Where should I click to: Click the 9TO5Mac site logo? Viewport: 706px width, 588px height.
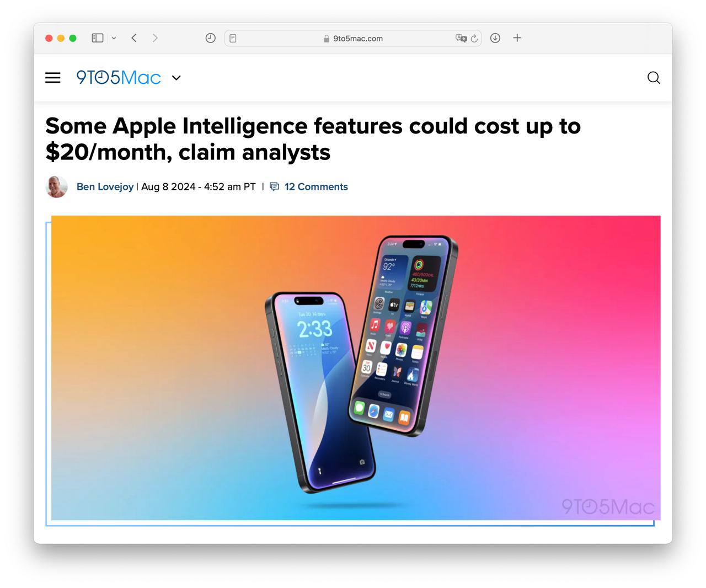click(x=119, y=77)
